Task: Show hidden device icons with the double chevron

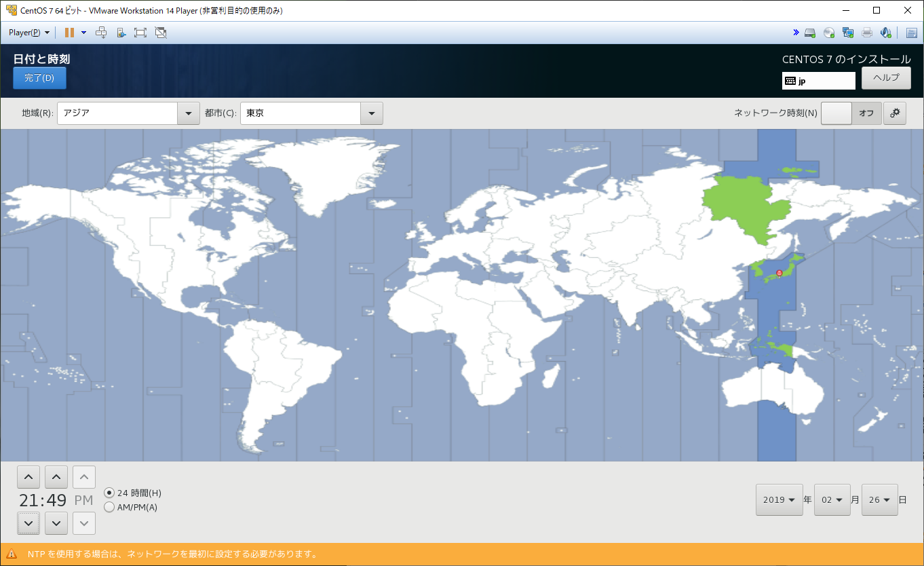Action: [x=796, y=33]
